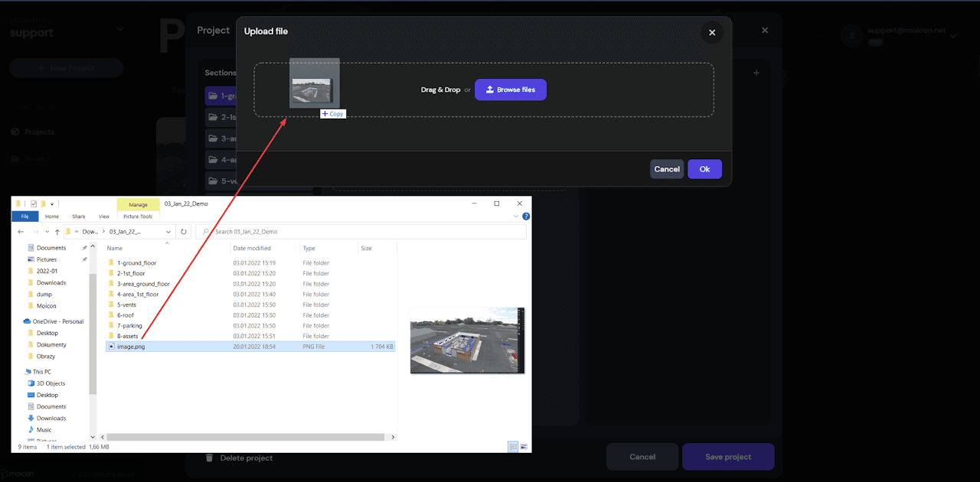The width and height of the screenshot is (980, 482).
Task: Click the horizontal scrollbar in file list
Action: click(x=245, y=437)
